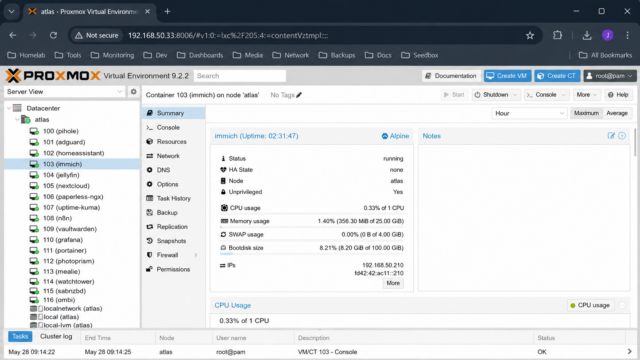Click Alpine OS icon label
This screenshot has height=360, width=640.
395,136
